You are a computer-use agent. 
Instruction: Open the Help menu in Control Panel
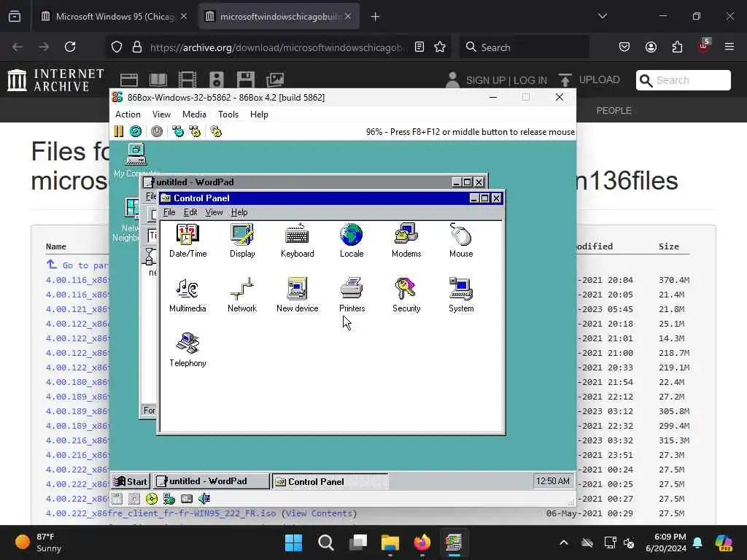tap(239, 212)
